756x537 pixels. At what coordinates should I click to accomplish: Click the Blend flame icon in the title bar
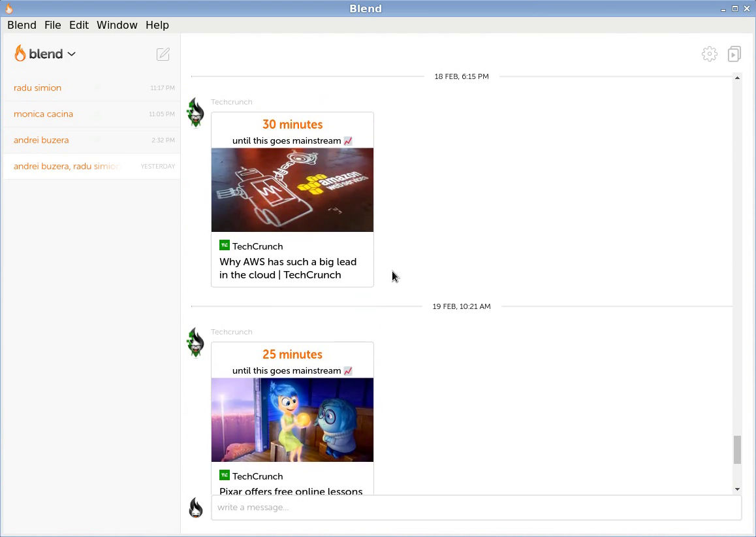(x=8, y=8)
